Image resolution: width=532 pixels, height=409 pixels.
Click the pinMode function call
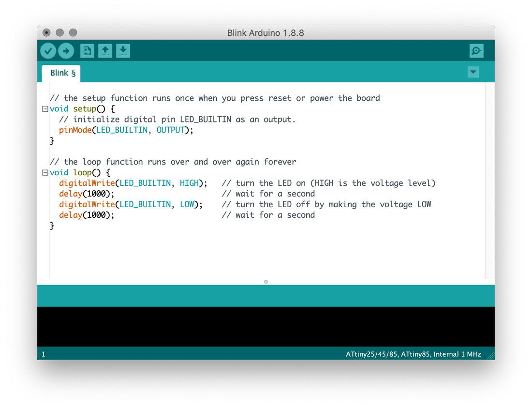(75, 130)
